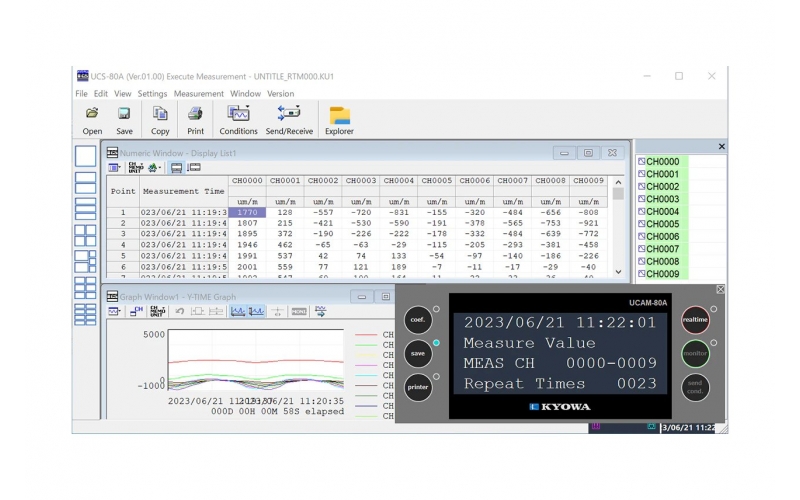Click the magenta status bar icon
Viewport: 800px width, 500px height.
596,427
